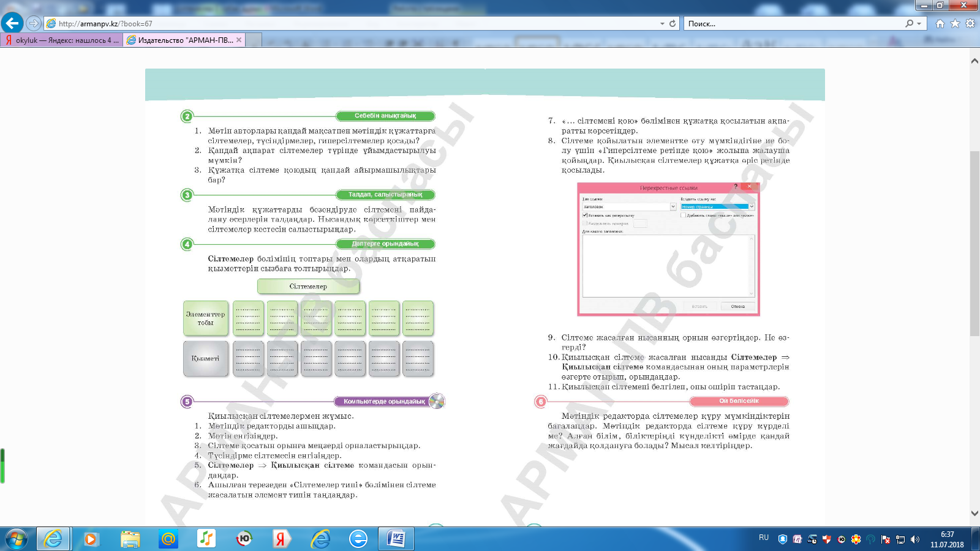980x551 pixels.
Task: Click the green 'Талдап, салыстырайық' heading label
Action: 385,195
